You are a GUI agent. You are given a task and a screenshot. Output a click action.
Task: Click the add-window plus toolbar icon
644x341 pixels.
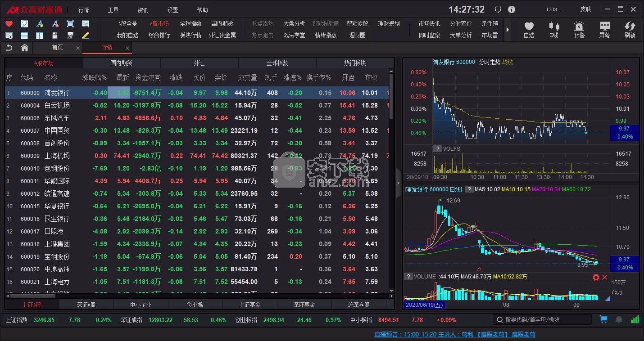coord(9,35)
